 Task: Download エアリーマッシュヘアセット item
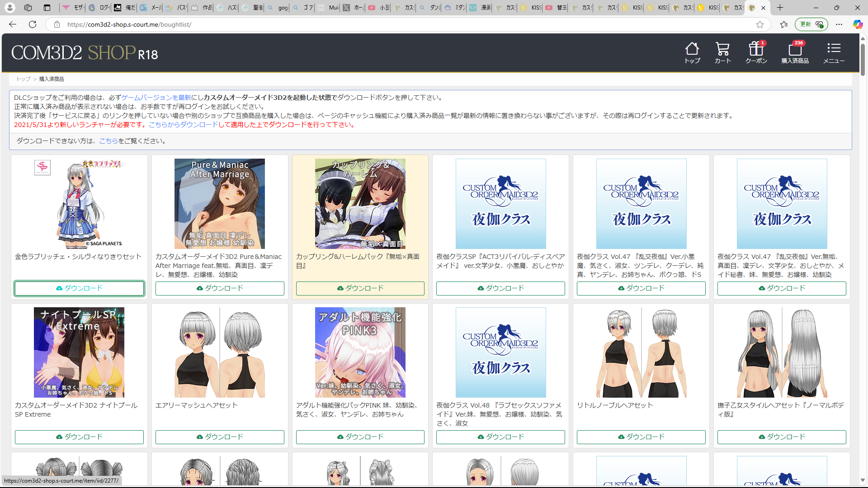220,437
